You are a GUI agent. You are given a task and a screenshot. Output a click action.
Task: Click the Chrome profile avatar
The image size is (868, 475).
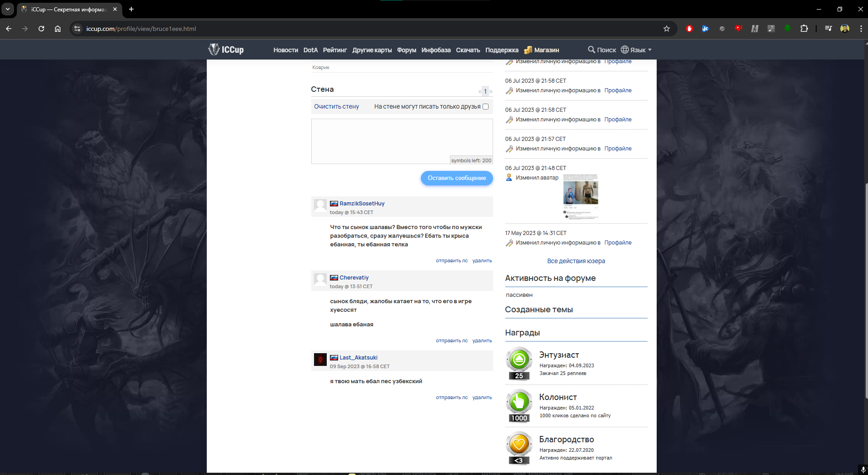[x=845, y=29]
